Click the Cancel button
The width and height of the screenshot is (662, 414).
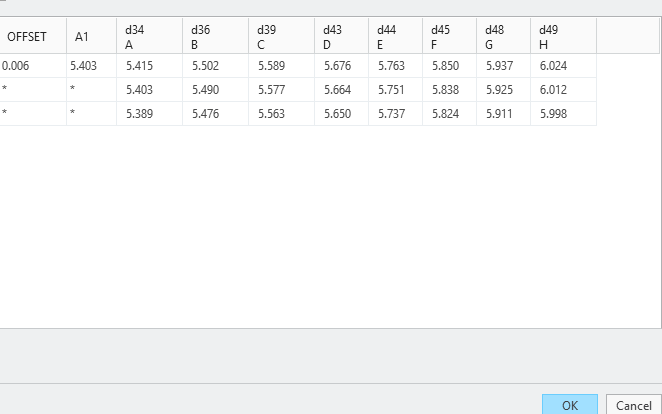tap(633, 405)
